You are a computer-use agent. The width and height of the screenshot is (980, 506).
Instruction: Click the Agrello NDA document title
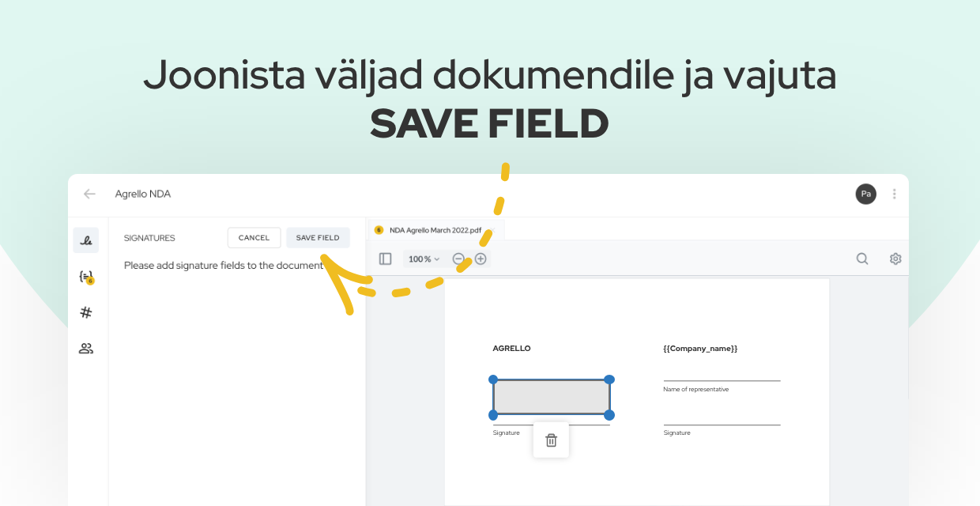(143, 194)
